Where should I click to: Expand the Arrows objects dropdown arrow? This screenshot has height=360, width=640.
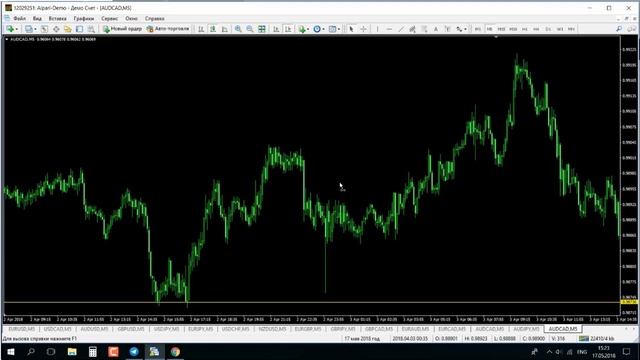465,29
